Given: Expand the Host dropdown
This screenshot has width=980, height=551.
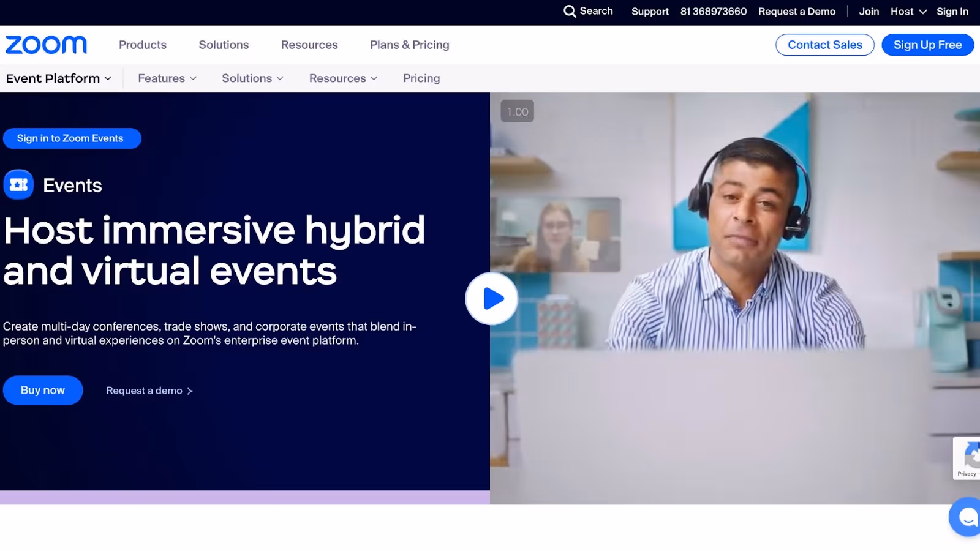Looking at the screenshot, I should (908, 12).
